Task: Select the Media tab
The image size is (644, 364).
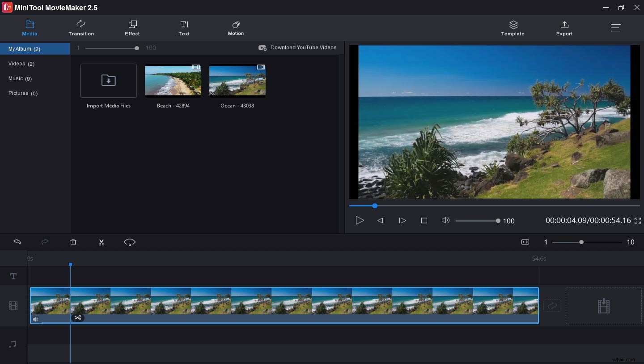Action: tap(30, 28)
